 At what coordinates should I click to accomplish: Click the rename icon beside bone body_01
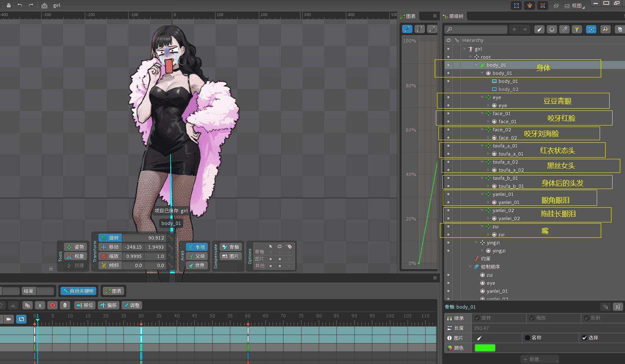618,307
